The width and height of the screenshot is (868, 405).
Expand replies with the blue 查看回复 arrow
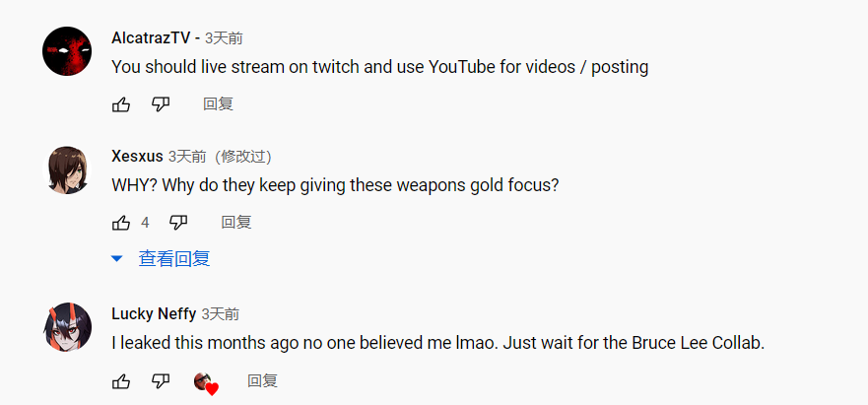point(117,259)
